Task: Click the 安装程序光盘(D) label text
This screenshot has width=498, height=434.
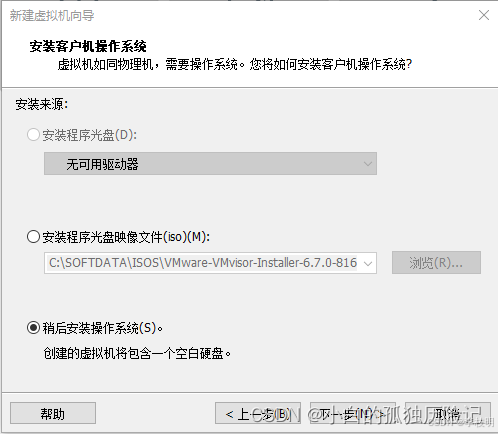Action: coord(89,135)
